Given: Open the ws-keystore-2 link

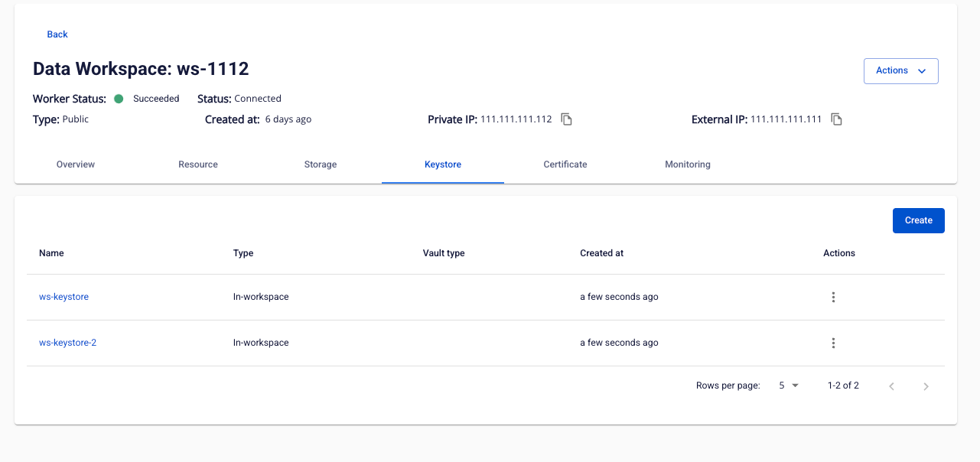Looking at the screenshot, I should pyautogui.click(x=67, y=343).
